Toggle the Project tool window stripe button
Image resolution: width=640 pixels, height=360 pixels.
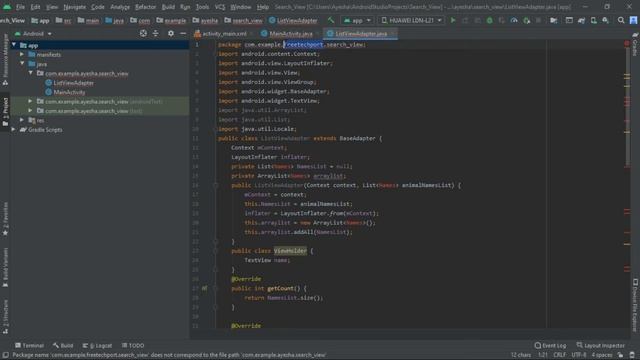(x=5, y=111)
